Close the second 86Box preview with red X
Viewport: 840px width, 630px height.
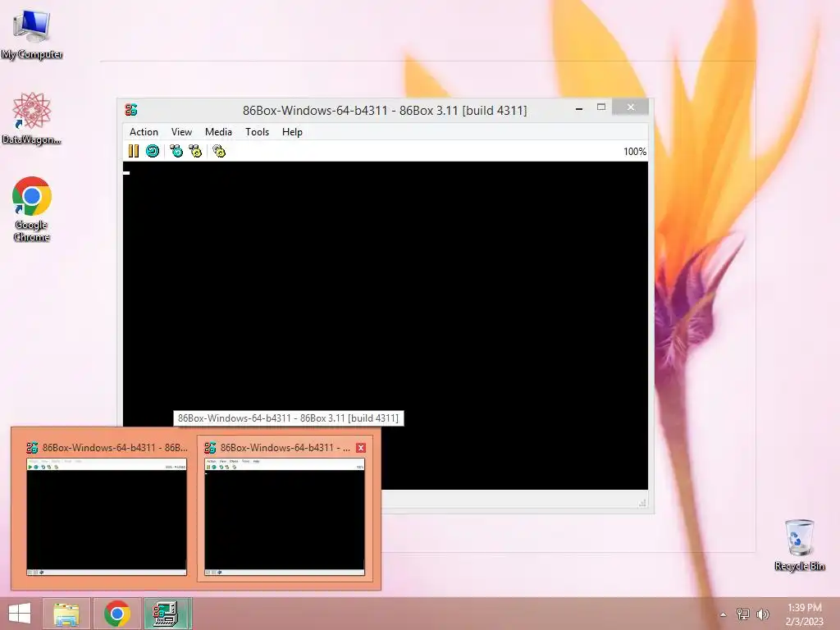[x=361, y=448]
